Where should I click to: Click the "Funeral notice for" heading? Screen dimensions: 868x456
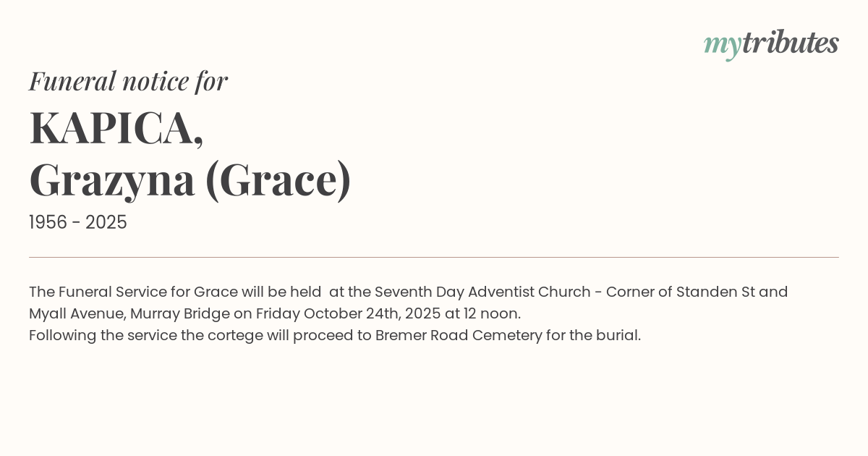(x=128, y=81)
